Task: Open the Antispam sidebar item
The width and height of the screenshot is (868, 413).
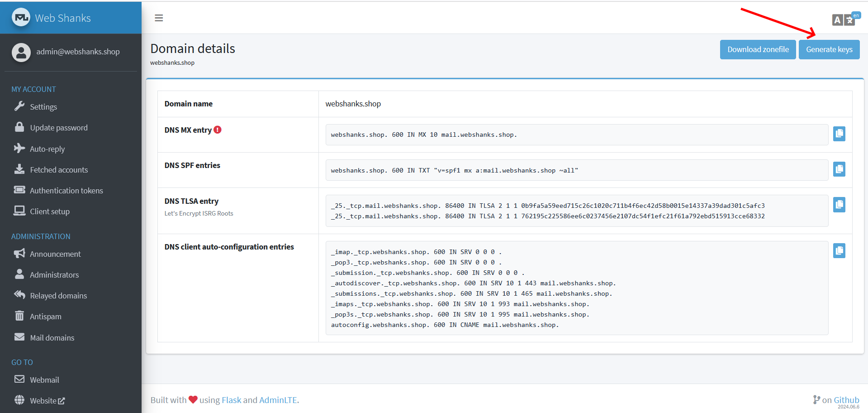Action: [45, 317]
